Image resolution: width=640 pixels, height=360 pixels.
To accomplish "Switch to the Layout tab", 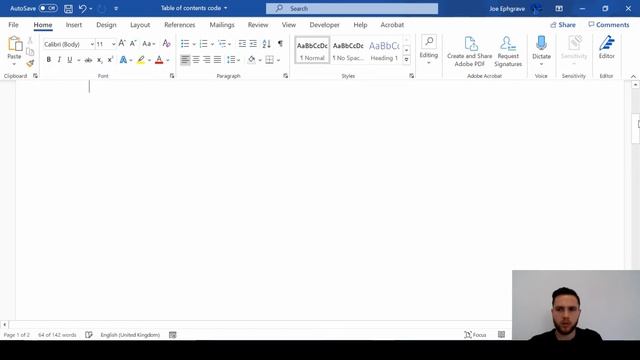I will pos(140,25).
